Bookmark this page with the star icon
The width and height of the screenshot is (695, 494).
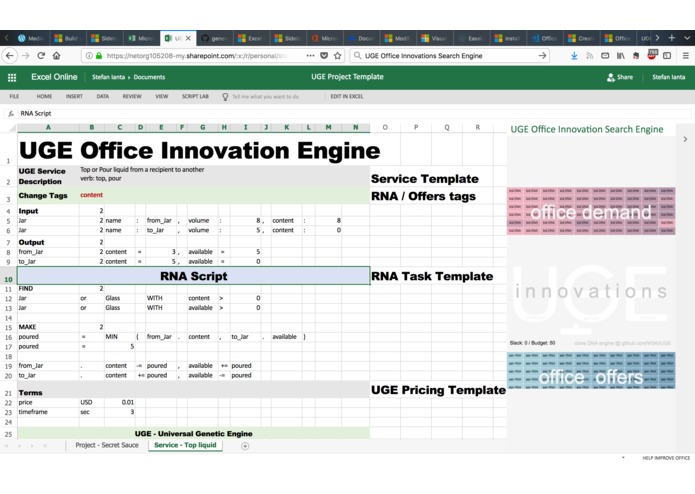338,56
